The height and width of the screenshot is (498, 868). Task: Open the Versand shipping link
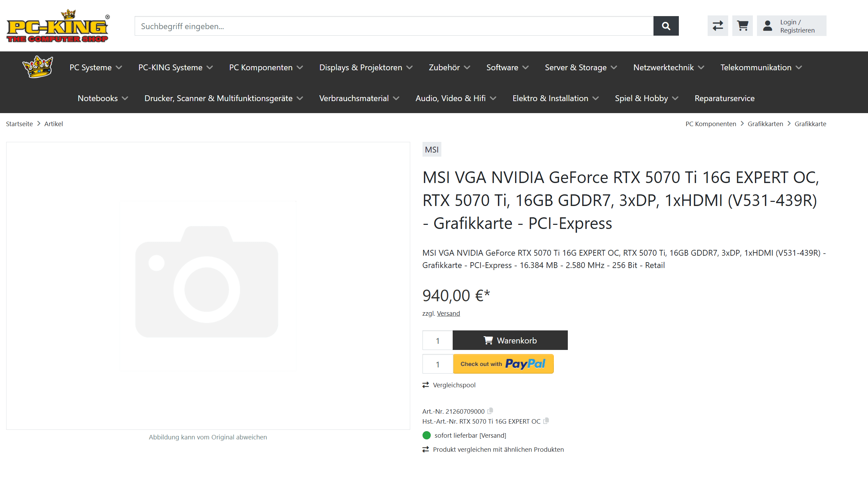point(448,313)
